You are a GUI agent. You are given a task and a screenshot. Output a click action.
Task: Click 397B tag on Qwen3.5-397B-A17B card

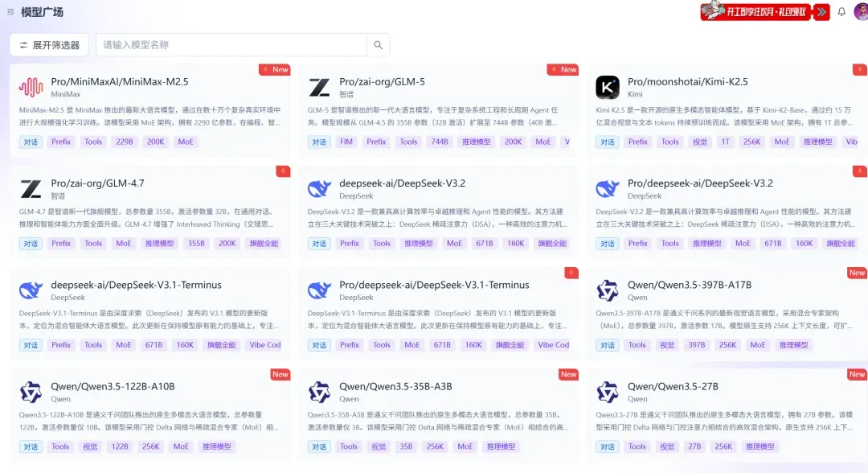696,345
